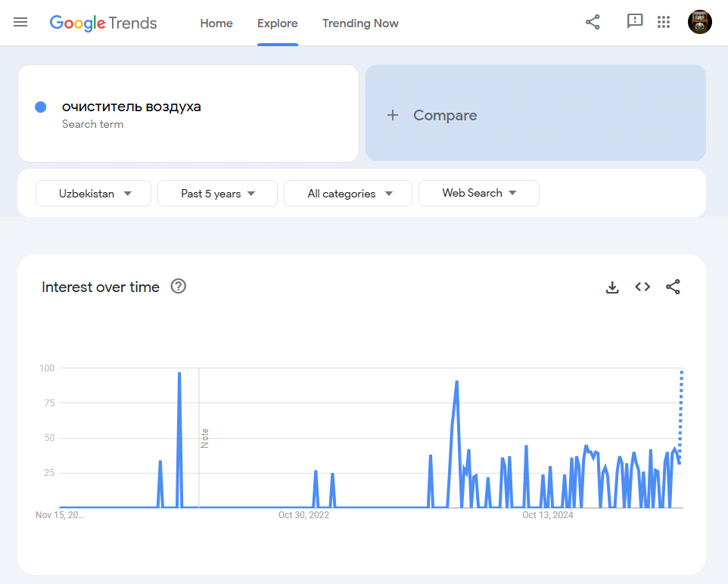Expand the All categories dropdown
The image size is (728, 584).
(348, 194)
